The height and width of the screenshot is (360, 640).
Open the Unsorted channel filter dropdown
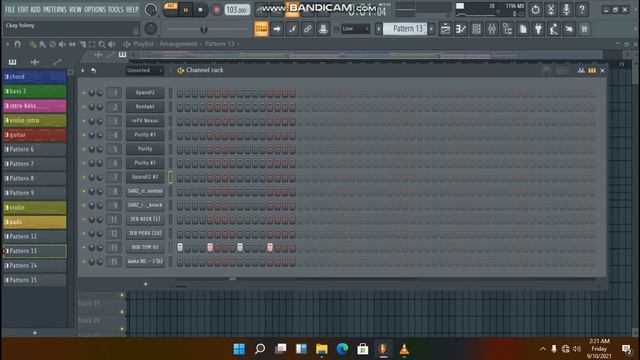[x=144, y=71]
